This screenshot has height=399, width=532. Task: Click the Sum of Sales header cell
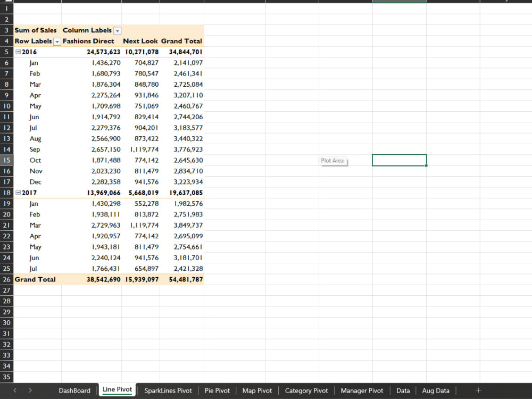tap(35, 30)
